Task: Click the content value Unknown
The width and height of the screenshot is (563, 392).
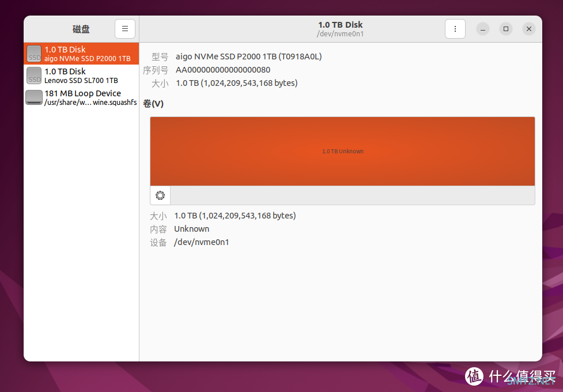Action: coord(192,229)
